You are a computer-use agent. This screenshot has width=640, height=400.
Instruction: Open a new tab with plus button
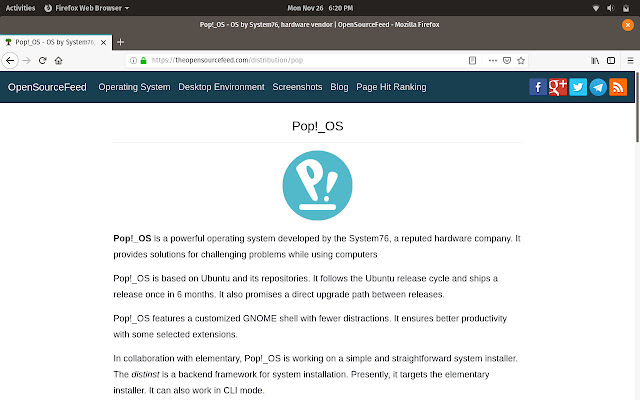(120, 42)
